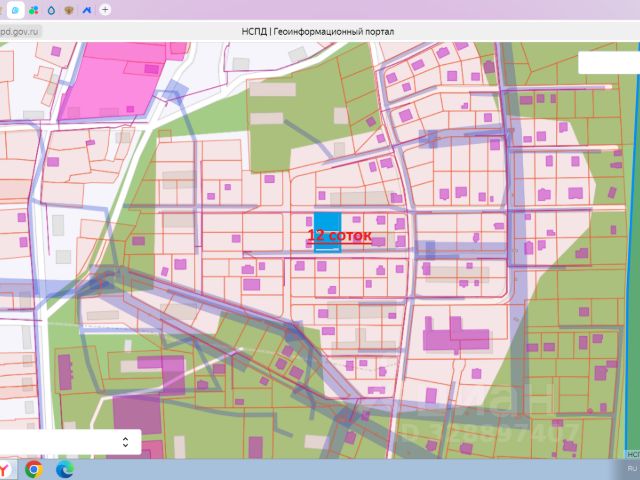Click the white search box at top right
The width and height of the screenshot is (640, 480).
(607, 62)
